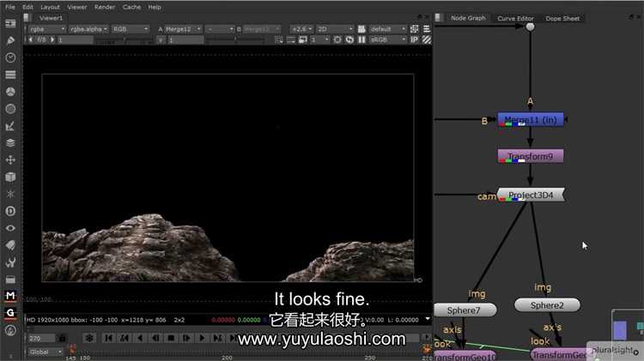Select the Merge11 (In) node
This screenshot has height=361, width=644.
pos(531,120)
